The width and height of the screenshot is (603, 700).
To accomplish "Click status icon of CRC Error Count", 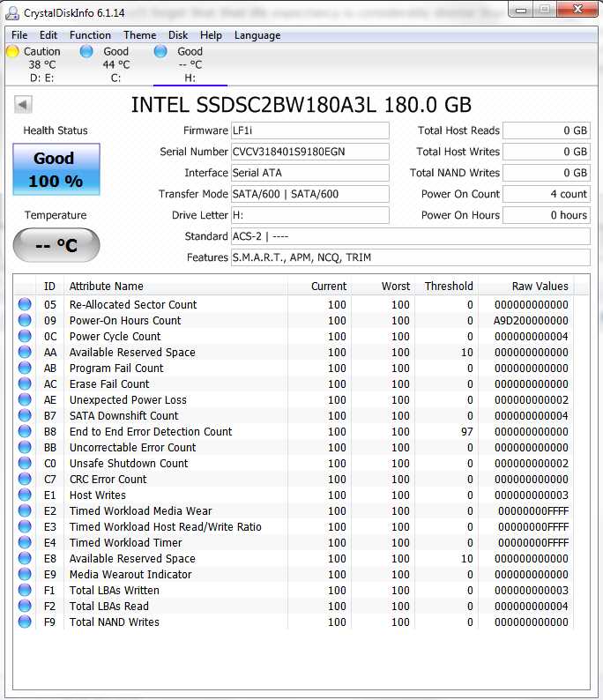I will pos(25,479).
